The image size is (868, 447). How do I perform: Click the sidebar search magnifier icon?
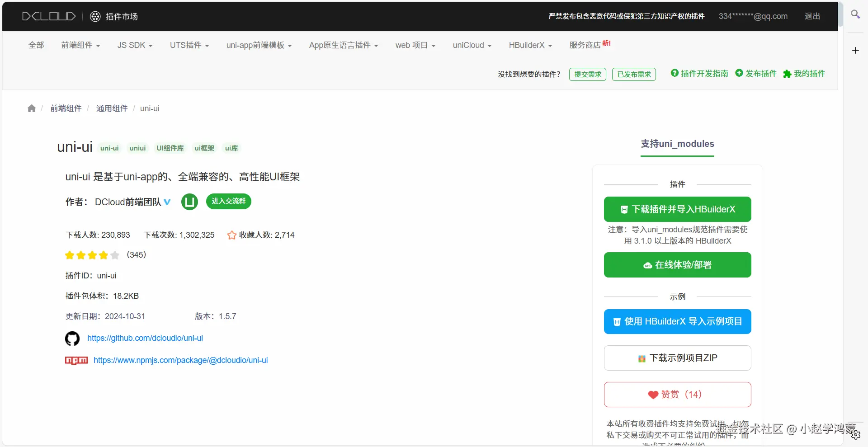[855, 14]
